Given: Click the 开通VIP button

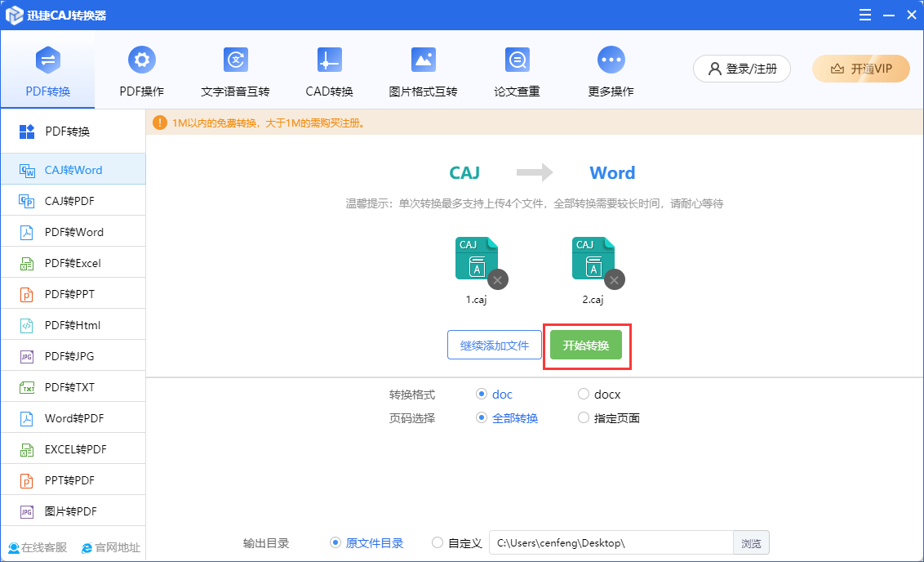Looking at the screenshot, I should (x=861, y=69).
